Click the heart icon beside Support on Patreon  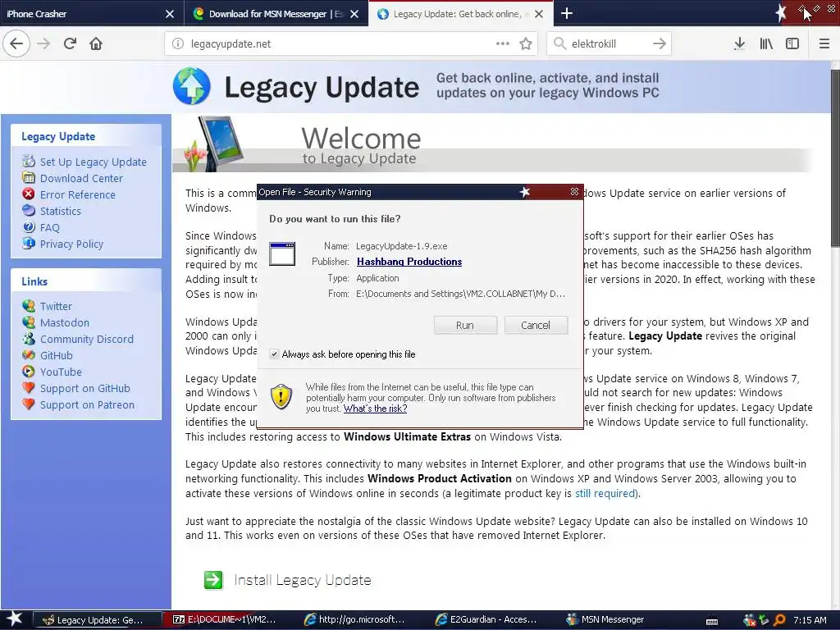click(29, 404)
